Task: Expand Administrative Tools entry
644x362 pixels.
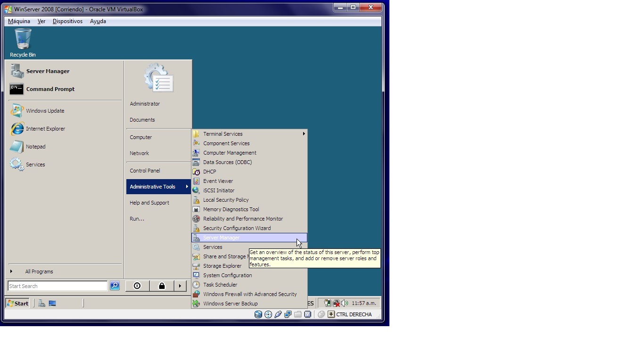Action: [x=158, y=187]
